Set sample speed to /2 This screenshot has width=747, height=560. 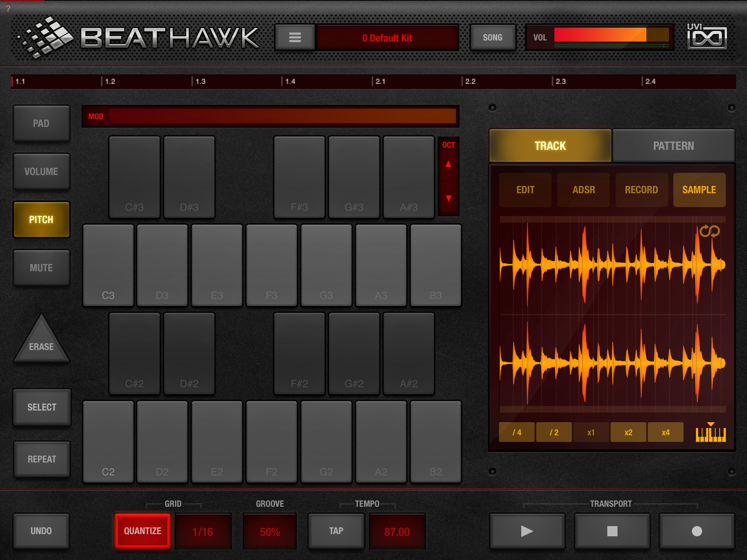[x=554, y=432]
